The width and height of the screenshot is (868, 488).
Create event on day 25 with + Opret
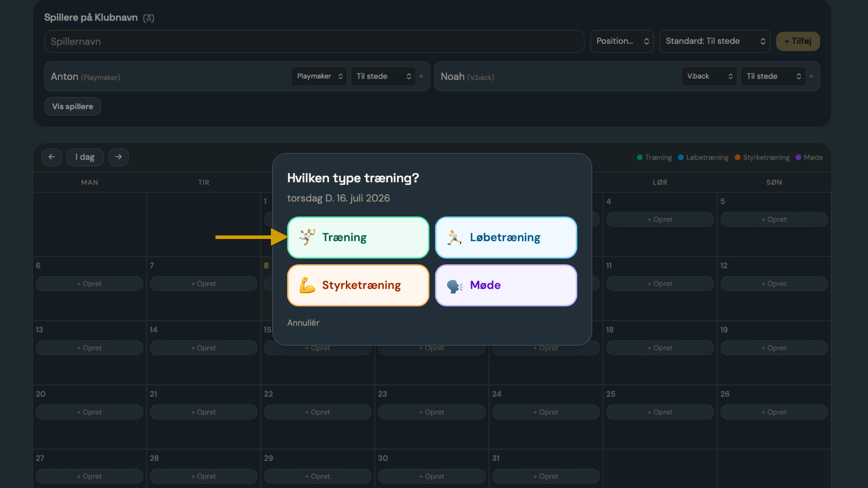660,412
